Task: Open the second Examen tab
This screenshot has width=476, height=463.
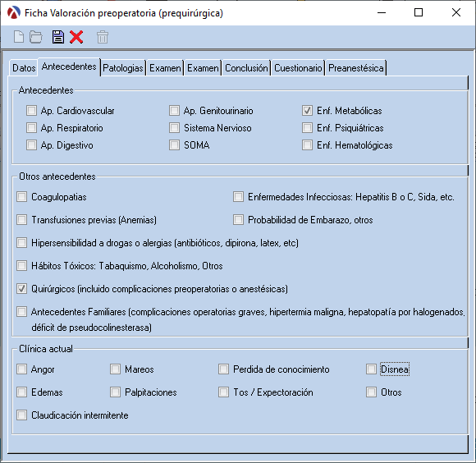Action: pyautogui.click(x=203, y=68)
